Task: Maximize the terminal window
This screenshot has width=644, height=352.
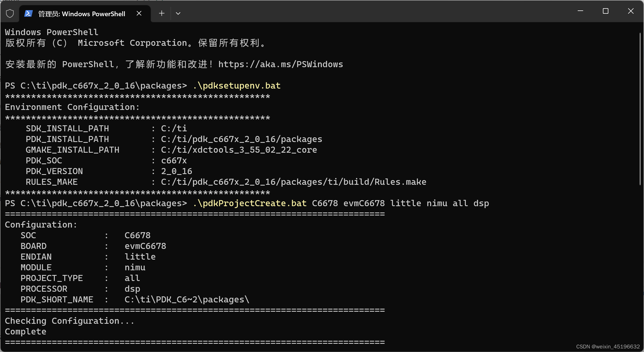Action: (x=606, y=11)
